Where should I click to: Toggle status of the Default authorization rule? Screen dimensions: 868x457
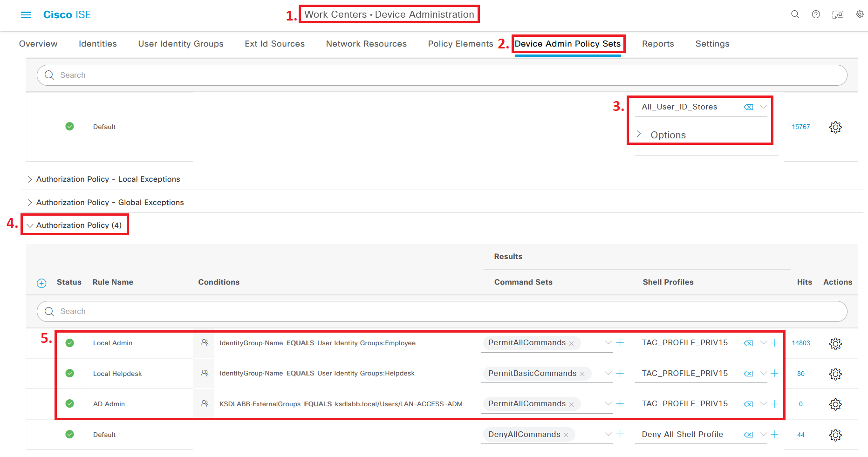click(69, 434)
